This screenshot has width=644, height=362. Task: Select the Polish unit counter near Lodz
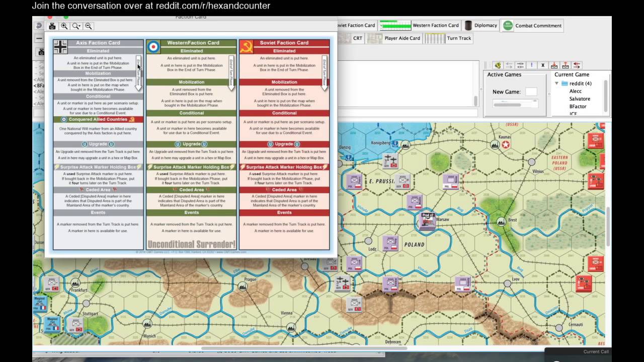pos(390,243)
